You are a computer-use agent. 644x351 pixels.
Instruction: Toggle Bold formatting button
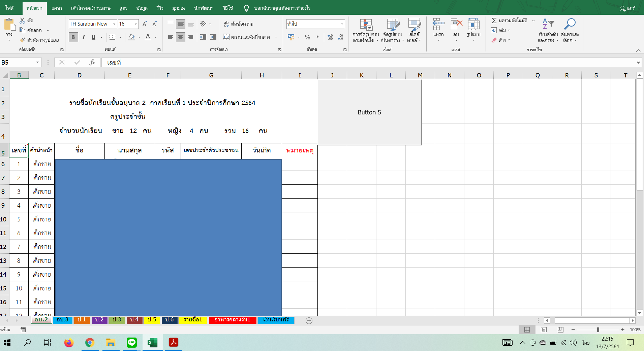click(73, 37)
